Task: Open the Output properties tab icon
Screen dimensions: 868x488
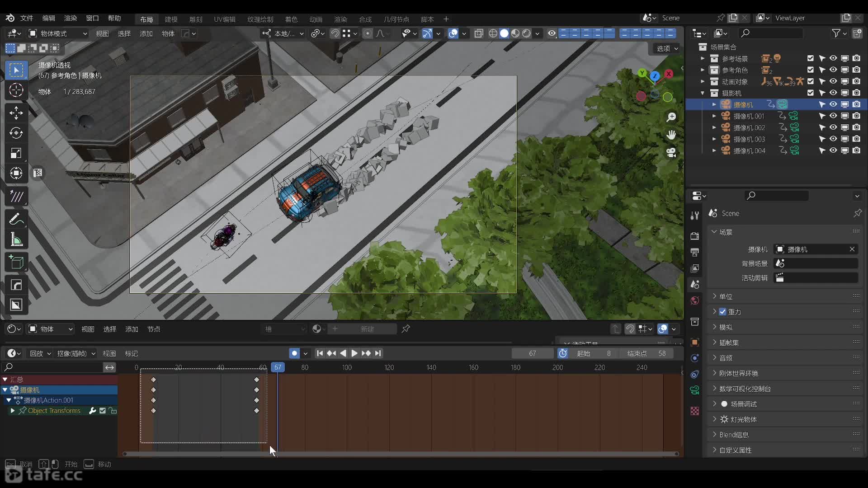Action: click(695, 252)
